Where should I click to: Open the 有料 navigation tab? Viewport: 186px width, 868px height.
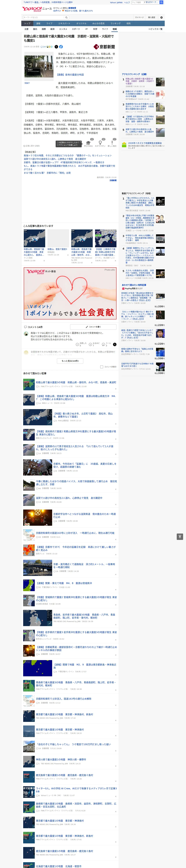[x=128, y=24]
